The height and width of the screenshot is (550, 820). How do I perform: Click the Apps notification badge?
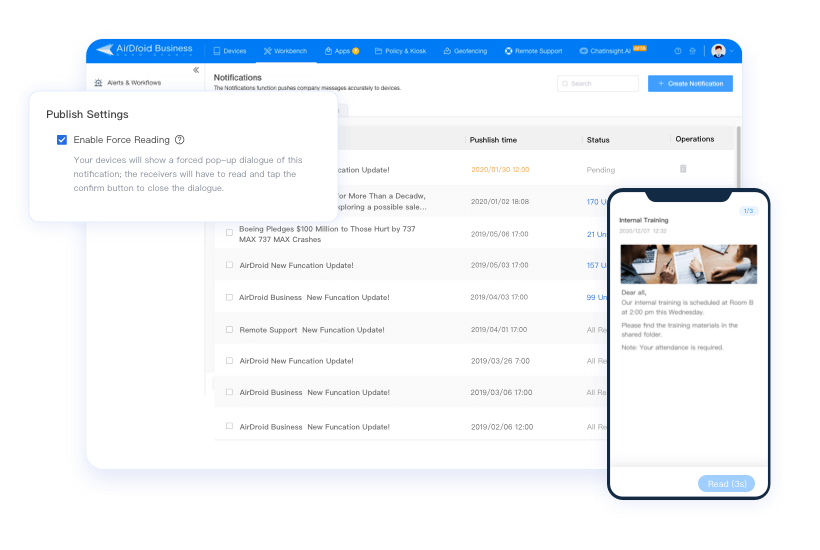(356, 51)
